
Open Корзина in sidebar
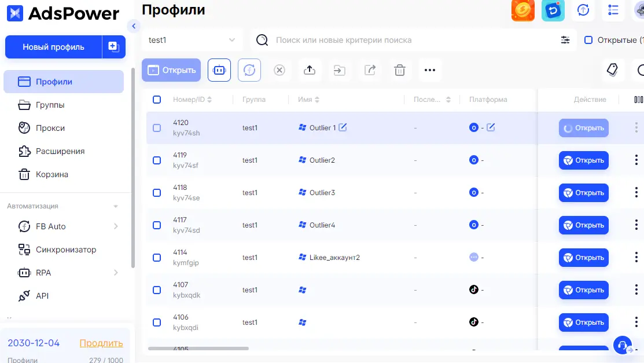click(64, 174)
